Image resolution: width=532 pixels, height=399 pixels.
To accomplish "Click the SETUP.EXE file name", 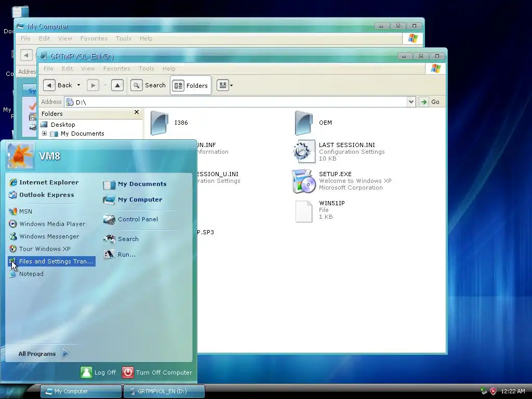I will pyautogui.click(x=335, y=174).
